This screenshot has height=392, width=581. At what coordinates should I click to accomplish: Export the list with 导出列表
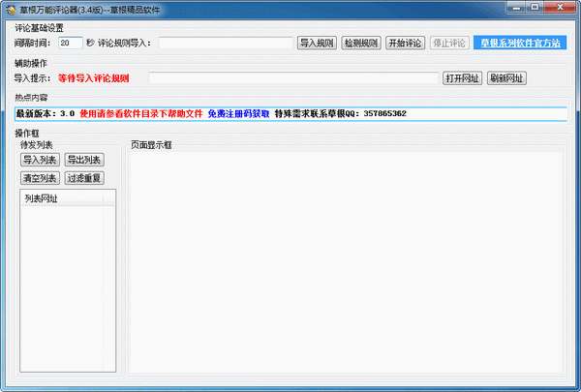pyautogui.click(x=84, y=160)
